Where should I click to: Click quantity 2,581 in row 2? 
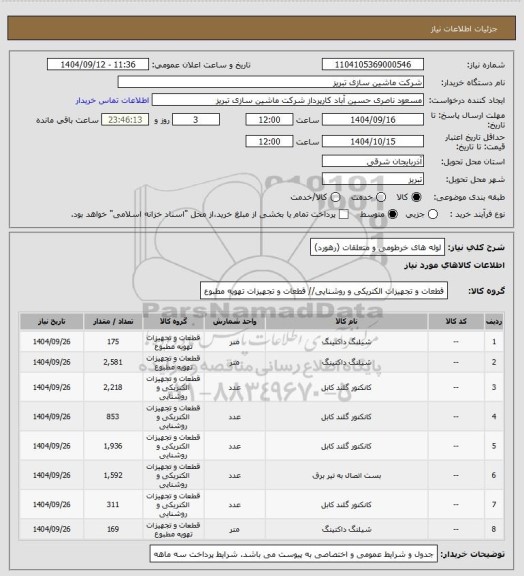(x=113, y=362)
